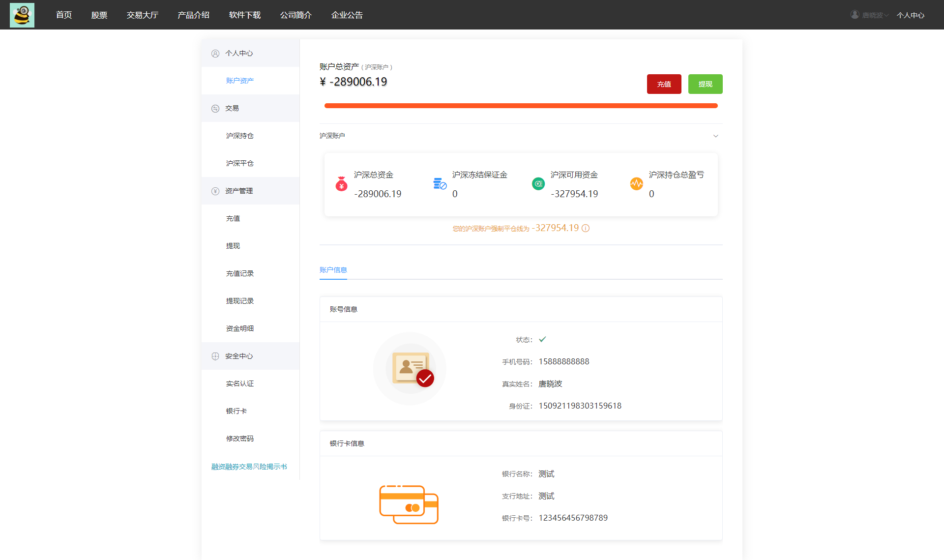The image size is (944, 560).
Task: Click the person icon beside 个人中心 in sidebar
Action: (x=215, y=53)
